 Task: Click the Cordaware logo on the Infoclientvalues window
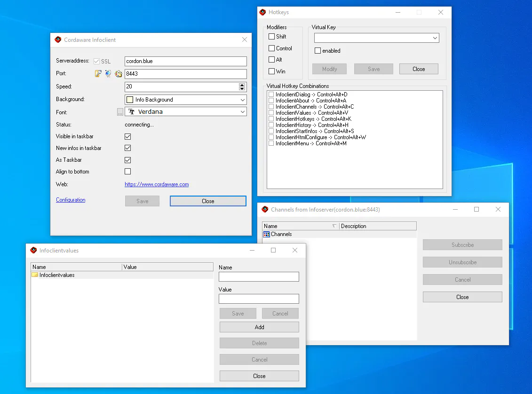click(33, 250)
